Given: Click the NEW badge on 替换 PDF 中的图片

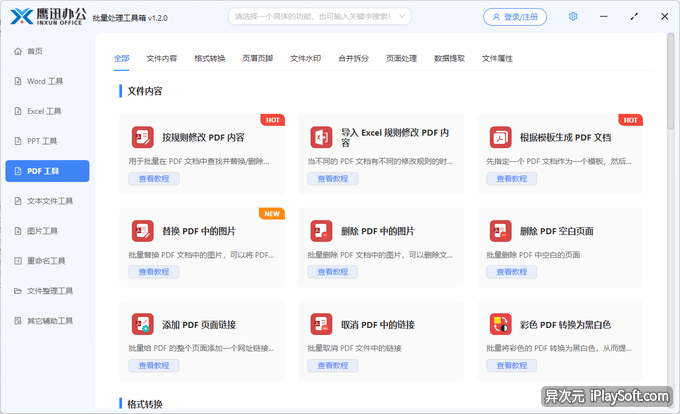Looking at the screenshot, I should tap(272, 214).
